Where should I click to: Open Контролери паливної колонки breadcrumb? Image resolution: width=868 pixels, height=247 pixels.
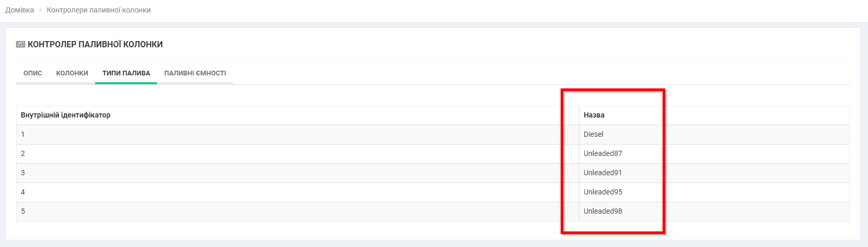click(x=98, y=10)
